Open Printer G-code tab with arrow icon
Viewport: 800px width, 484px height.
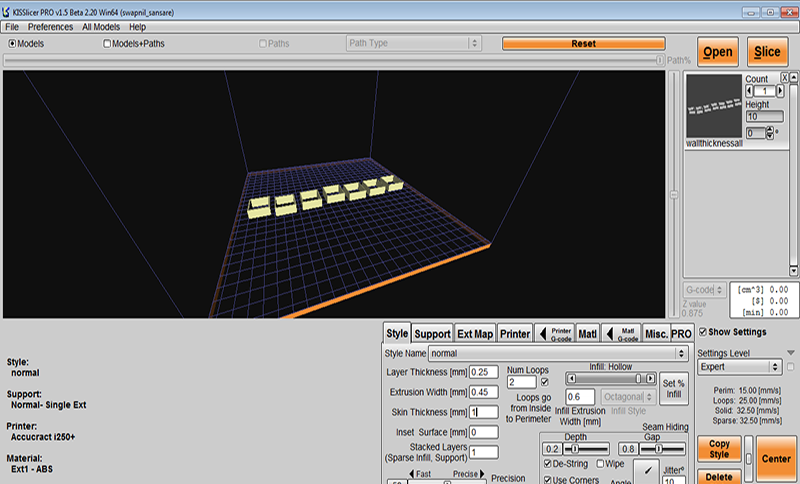pyautogui.click(x=556, y=334)
